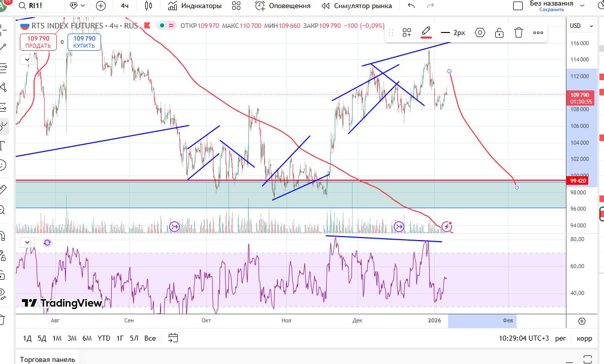Change line color with the pencil swatch
The width and height of the screenshot is (604, 364).
426,32
